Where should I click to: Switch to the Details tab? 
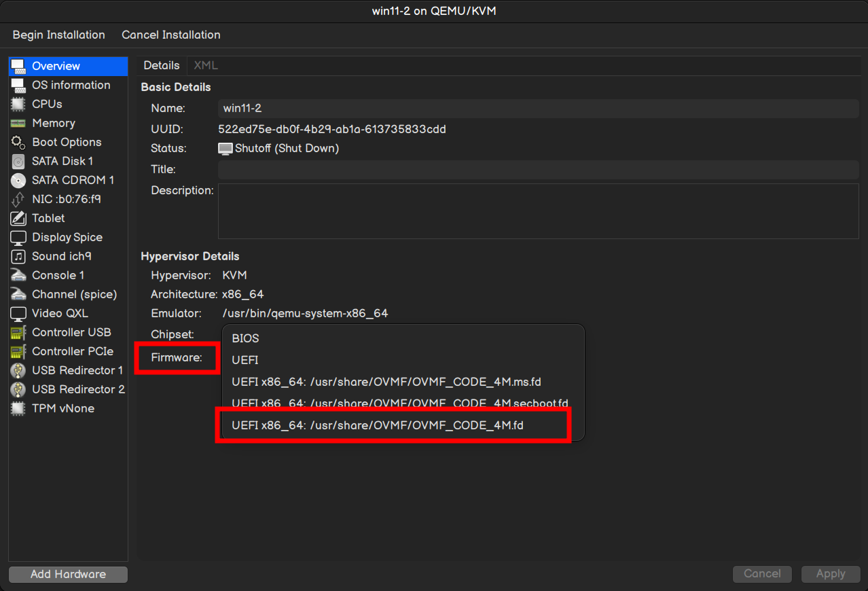[x=161, y=65]
